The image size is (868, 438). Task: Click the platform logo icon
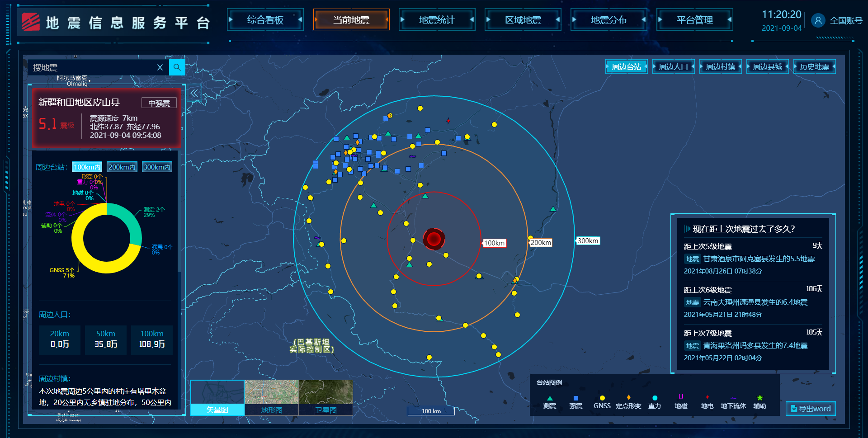point(31,22)
